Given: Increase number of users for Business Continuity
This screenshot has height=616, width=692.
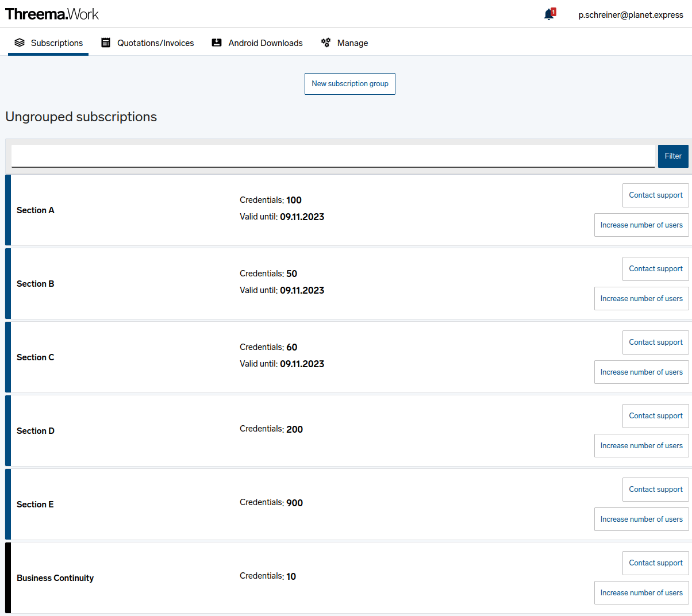Looking at the screenshot, I should [x=641, y=593].
